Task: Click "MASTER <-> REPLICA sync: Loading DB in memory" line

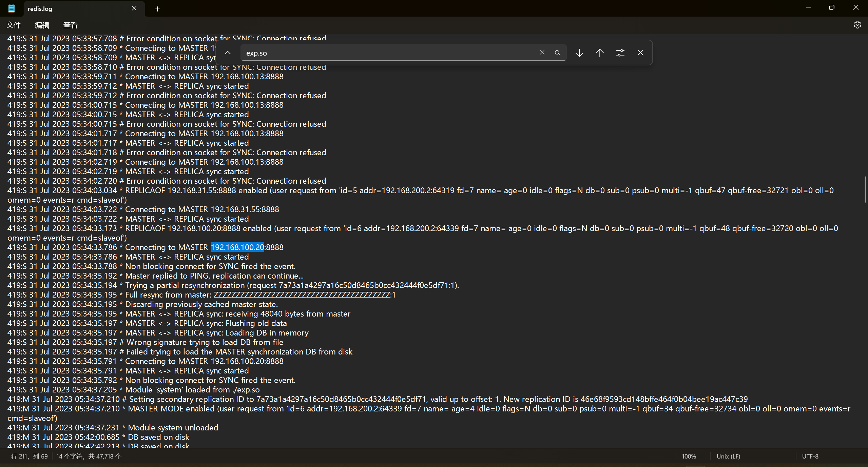Action: (x=158, y=333)
